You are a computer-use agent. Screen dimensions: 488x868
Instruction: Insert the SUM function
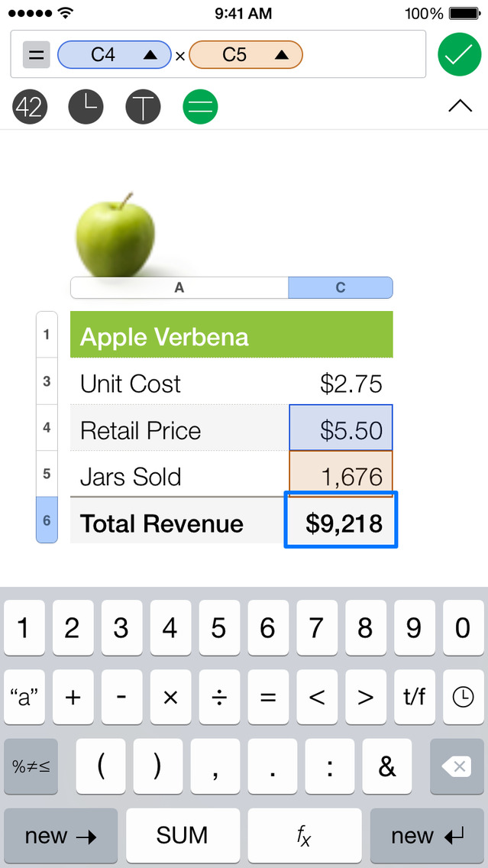[x=183, y=836]
